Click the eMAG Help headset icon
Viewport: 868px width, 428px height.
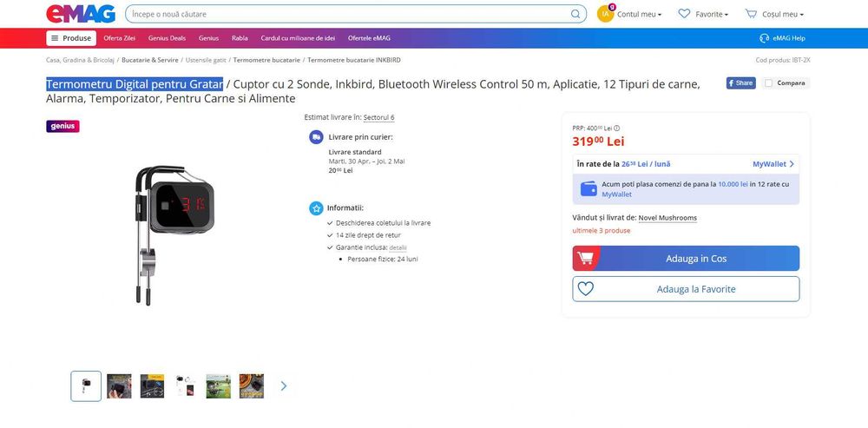[x=765, y=38]
